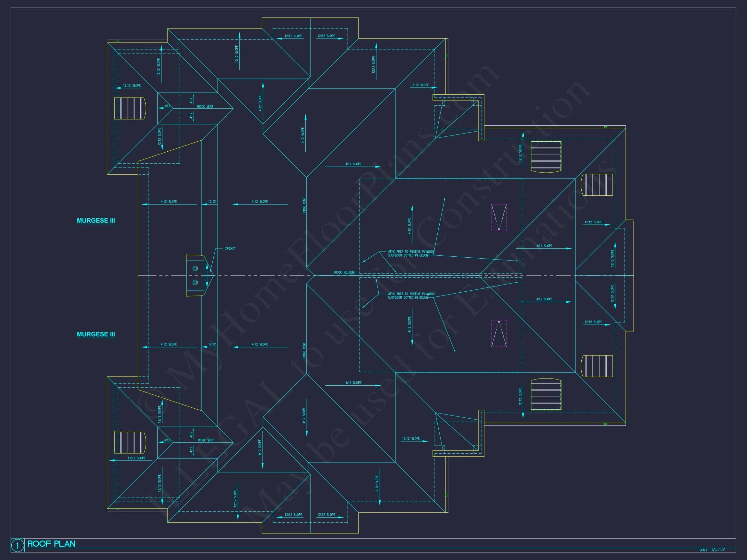Select the upper purple skylight symbol
The image size is (747, 560).
[499, 217]
